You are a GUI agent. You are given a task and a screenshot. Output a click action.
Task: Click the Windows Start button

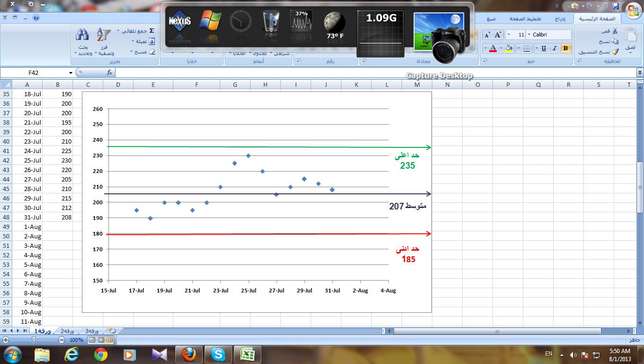coord(12,355)
